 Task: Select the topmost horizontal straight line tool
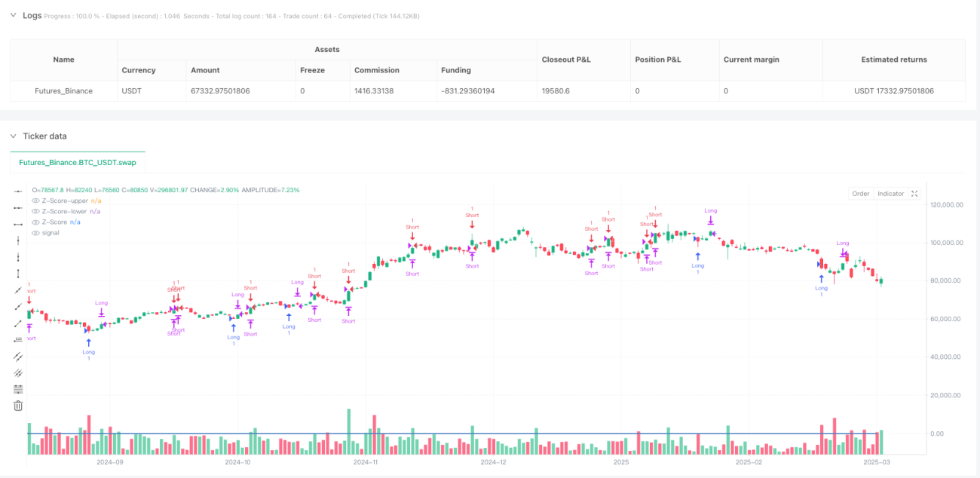[19, 192]
